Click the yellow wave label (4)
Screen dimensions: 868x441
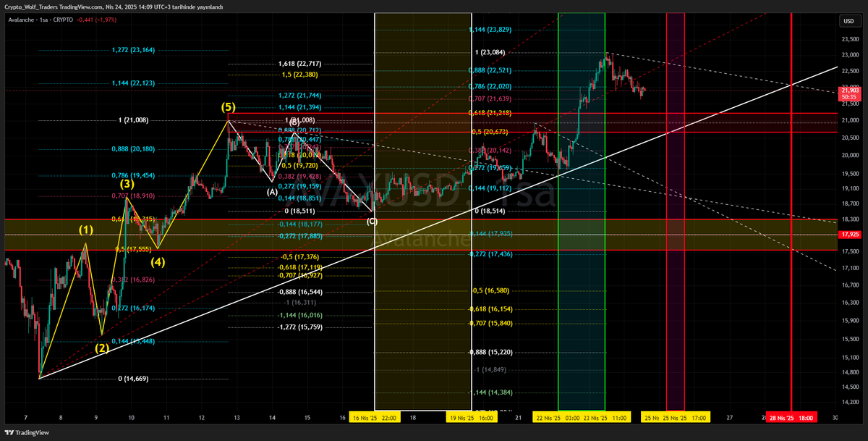point(158,261)
